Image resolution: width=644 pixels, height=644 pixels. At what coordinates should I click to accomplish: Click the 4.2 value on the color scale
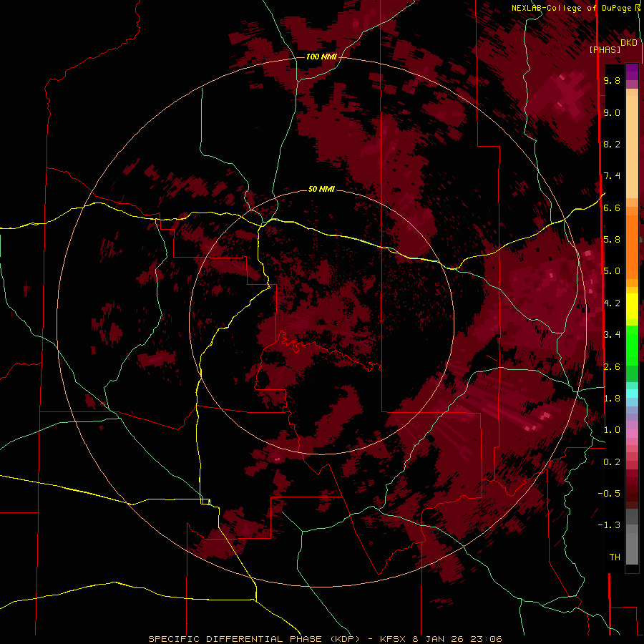click(x=612, y=303)
